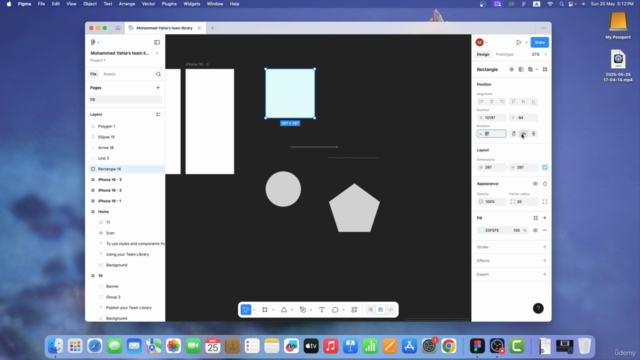Select the Line 3 layer
The height and width of the screenshot is (360, 640).
127,158
